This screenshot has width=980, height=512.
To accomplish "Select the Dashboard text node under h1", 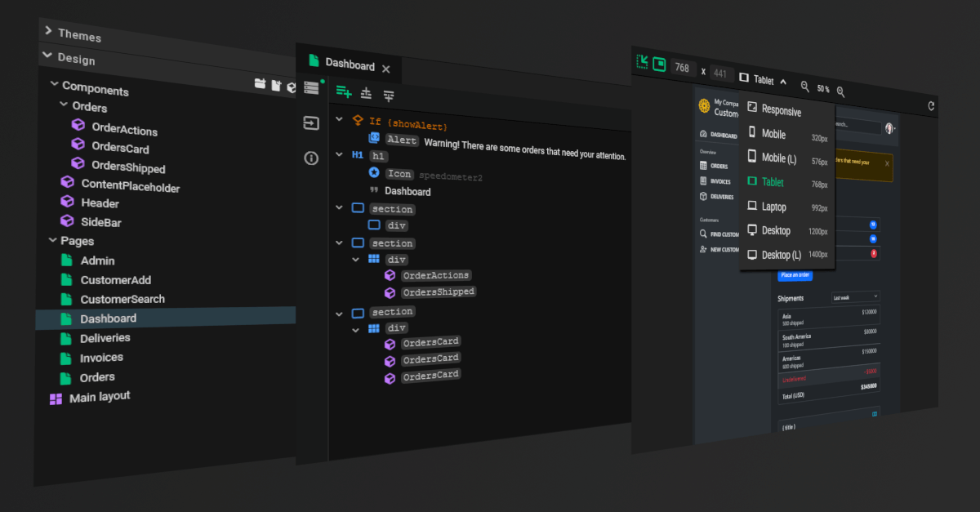I will tap(408, 191).
